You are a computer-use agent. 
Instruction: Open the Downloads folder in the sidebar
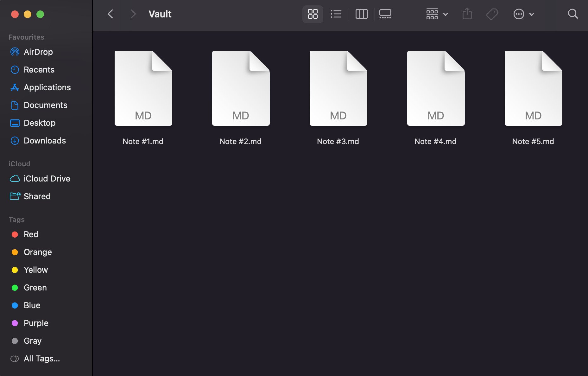tap(44, 141)
